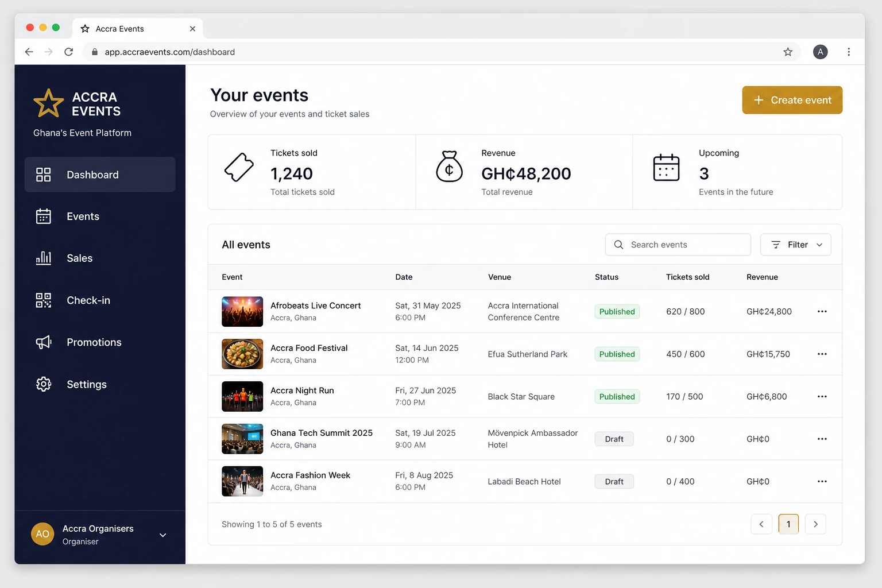Click the browser address bar URL
The image size is (882, 588).
[x=169, y=52]
